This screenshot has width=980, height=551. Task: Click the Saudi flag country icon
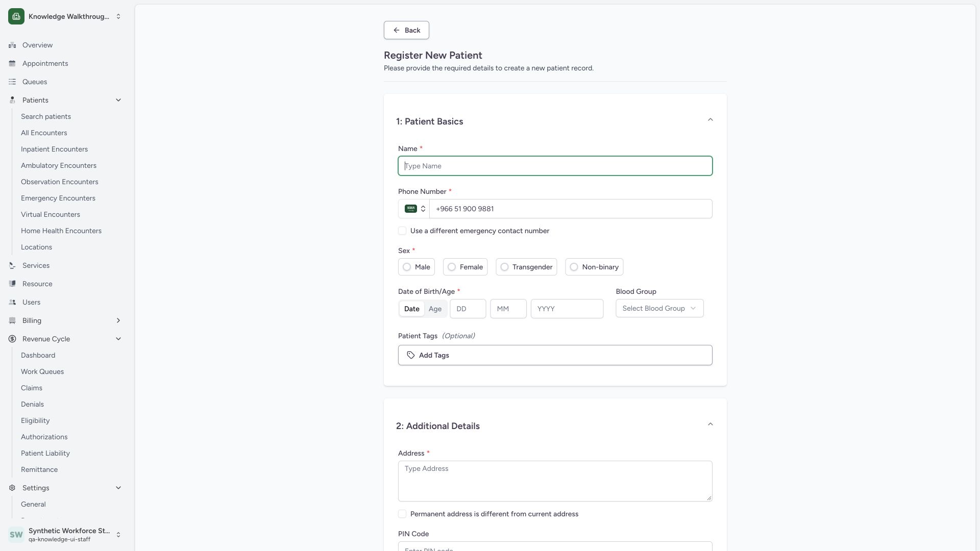(411, 209)
